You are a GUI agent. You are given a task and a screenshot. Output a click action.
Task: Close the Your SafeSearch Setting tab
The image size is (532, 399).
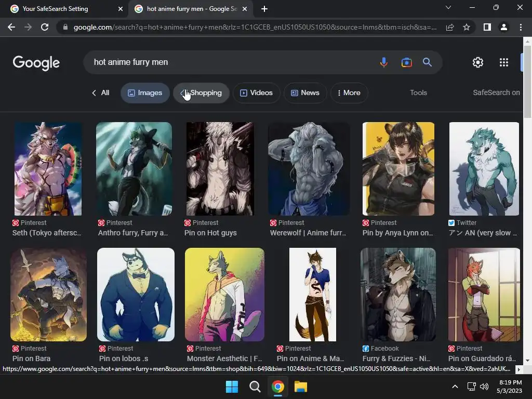click(121, 9)
